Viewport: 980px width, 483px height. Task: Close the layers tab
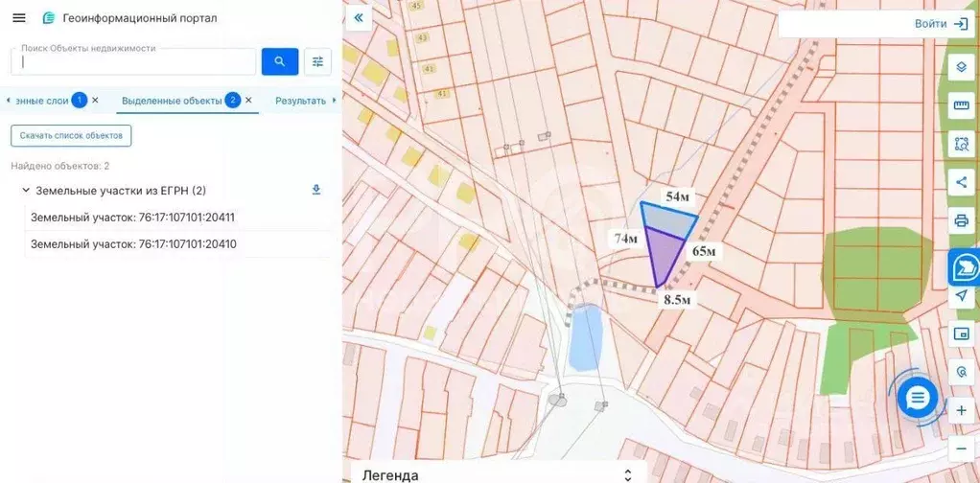[95, 100]
